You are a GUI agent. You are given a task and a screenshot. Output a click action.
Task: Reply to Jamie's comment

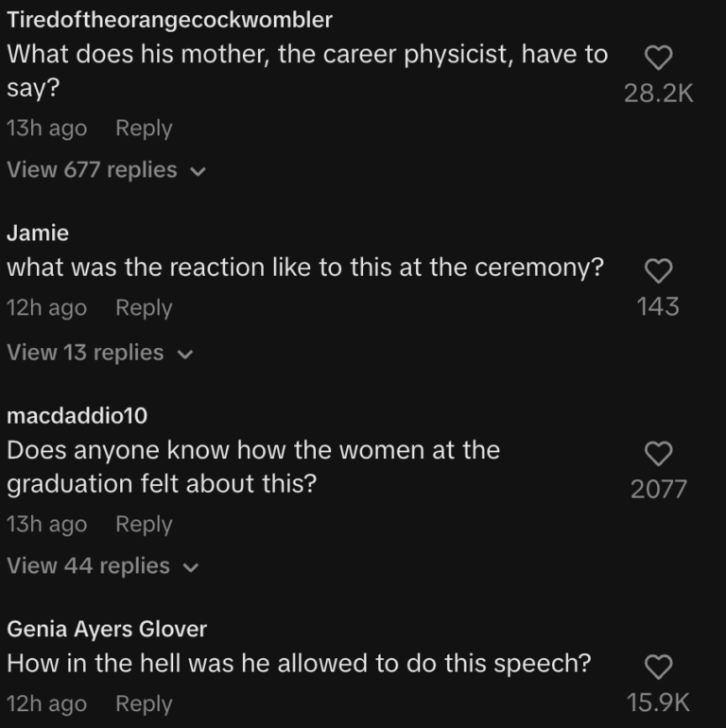tap(144, 308)
